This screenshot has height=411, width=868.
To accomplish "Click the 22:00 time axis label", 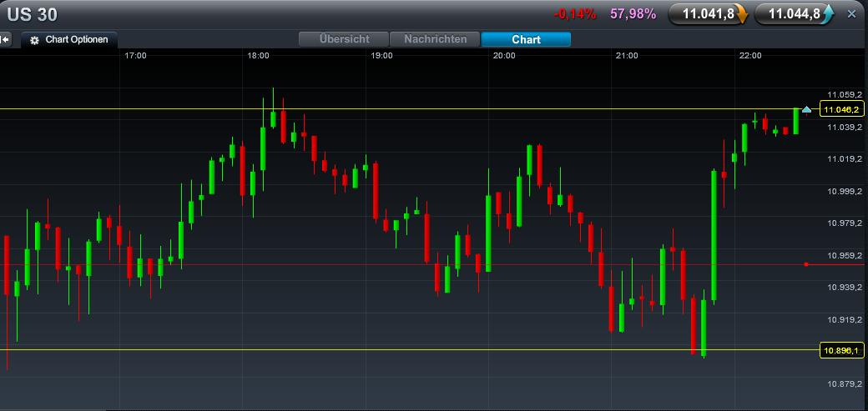I will coord(750,56).
